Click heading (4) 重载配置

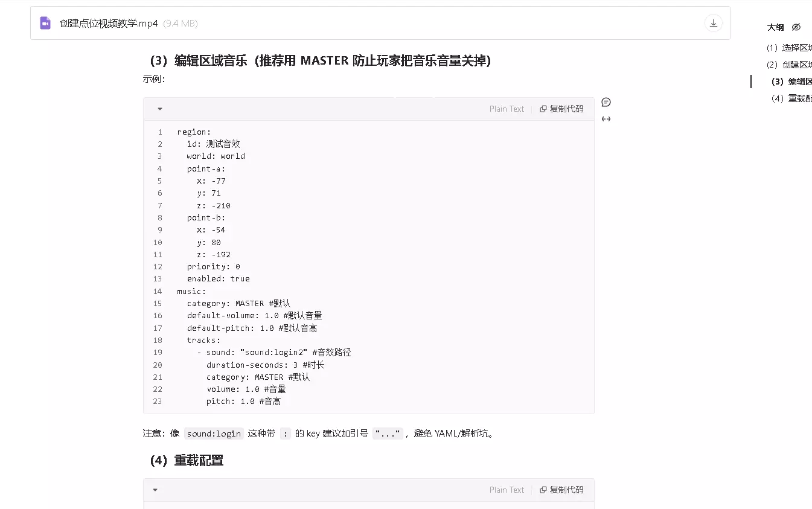click(x=187, y=460)
